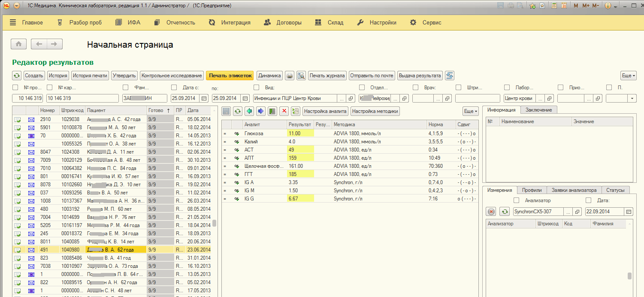The height and width of the screenshot is (297, 644).
Task: Toggle the Дата с filter checkbox
Action: [x=174, y=88]
